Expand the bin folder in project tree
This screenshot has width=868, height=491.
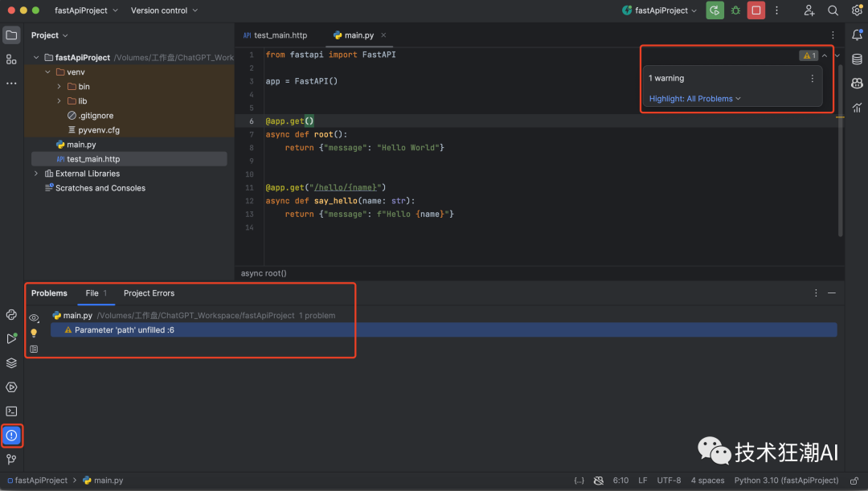coord(59,87)
